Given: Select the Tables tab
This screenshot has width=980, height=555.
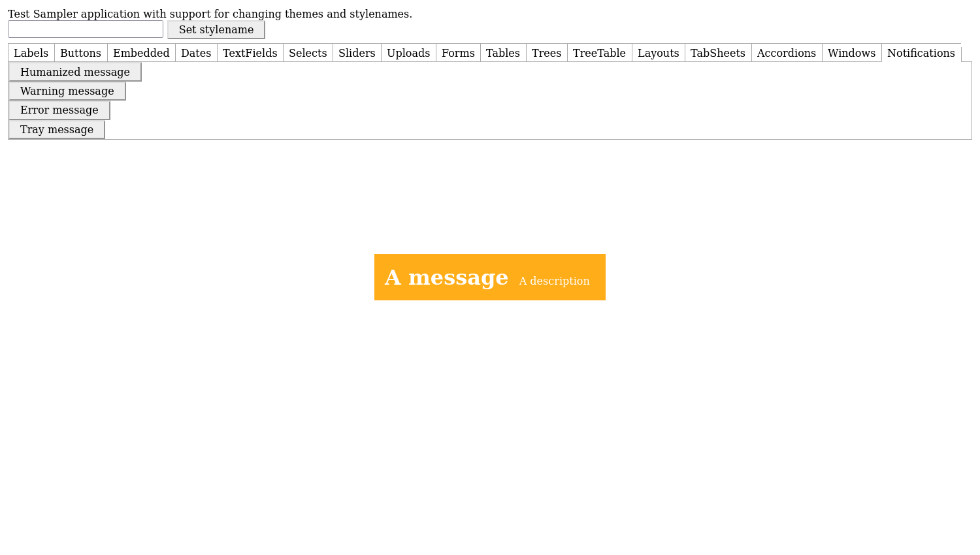Looking at the screenshot, I should click(503, 53).
